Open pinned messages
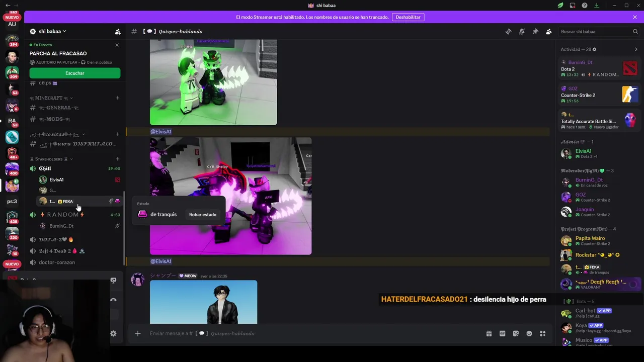 pos(535,31)
